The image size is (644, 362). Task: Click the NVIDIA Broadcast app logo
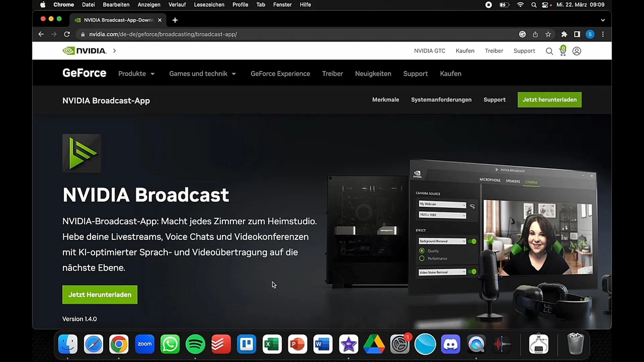(82, 153)
